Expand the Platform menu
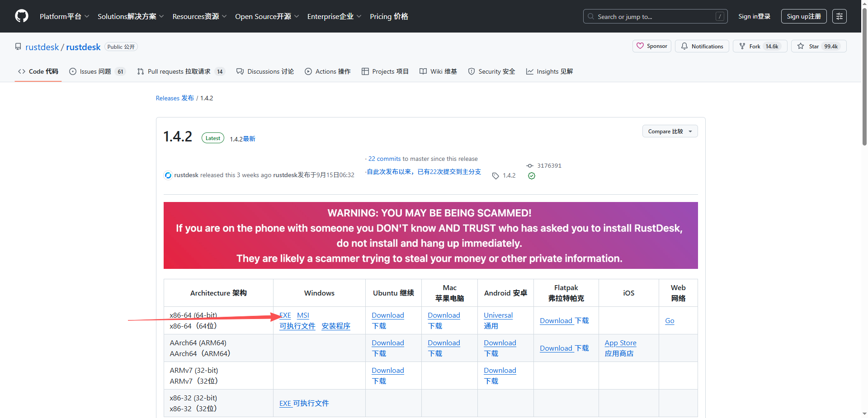 click(x=64, y=16)
